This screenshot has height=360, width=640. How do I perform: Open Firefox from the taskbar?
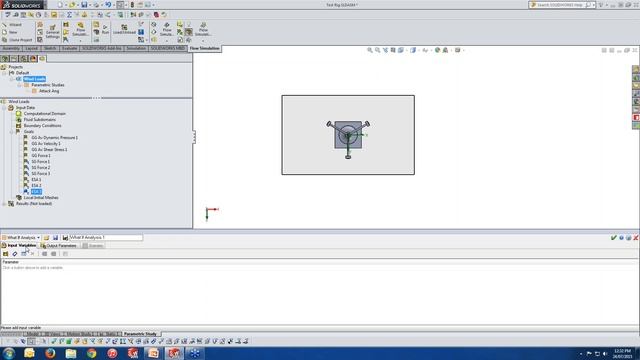[50, 353]
